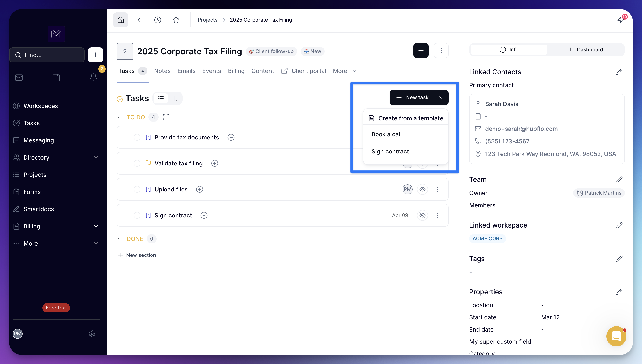Go to the home page icon
The image size is (642, 364).
click(x=121, y=20)
